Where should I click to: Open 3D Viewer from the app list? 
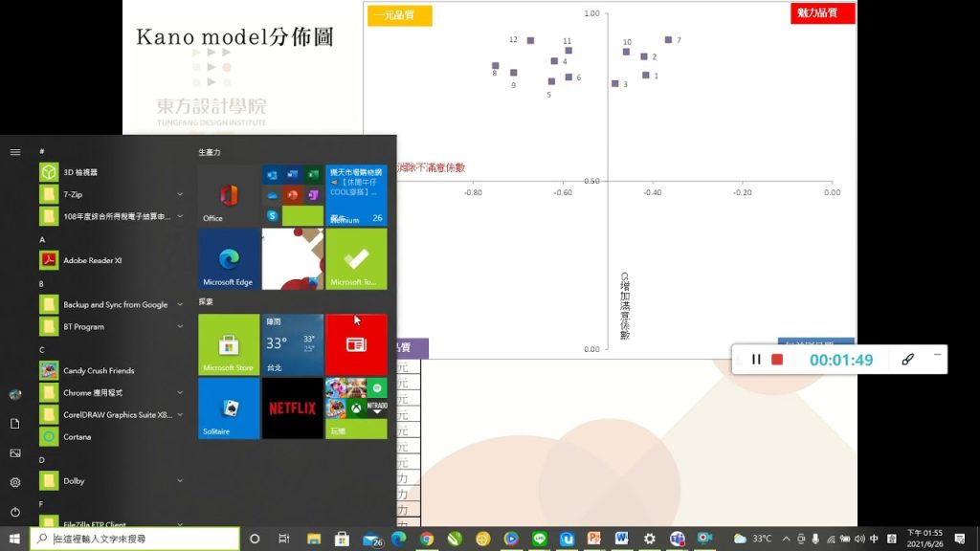tap(113, 172)
